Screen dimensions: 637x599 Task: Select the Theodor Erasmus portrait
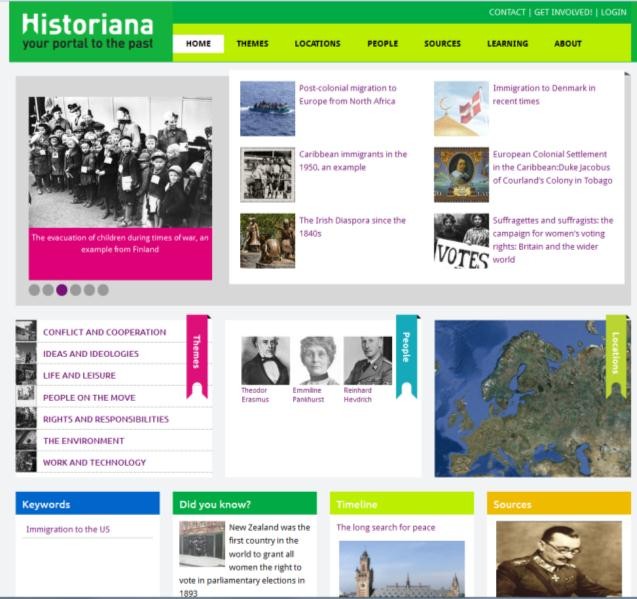[x=265, y=361]
